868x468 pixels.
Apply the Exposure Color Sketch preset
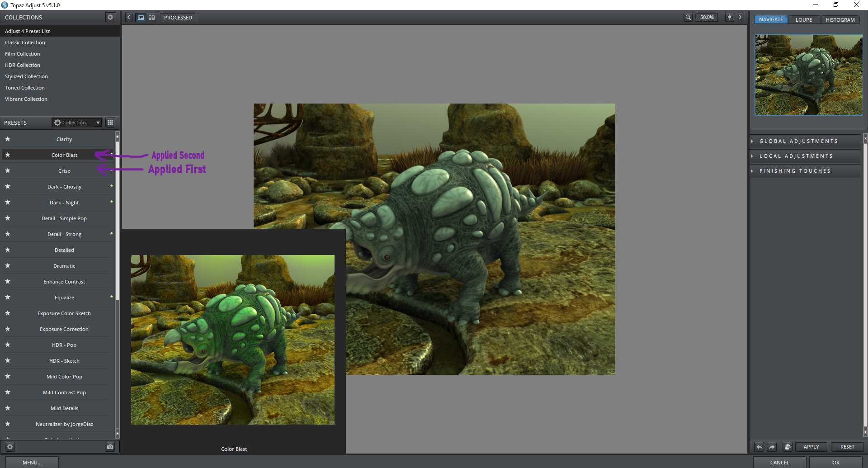[x=64, y=313]
